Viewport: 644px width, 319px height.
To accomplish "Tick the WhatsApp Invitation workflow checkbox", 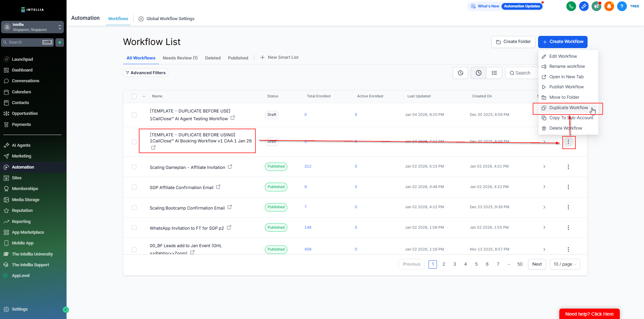I will coord(134,228).
